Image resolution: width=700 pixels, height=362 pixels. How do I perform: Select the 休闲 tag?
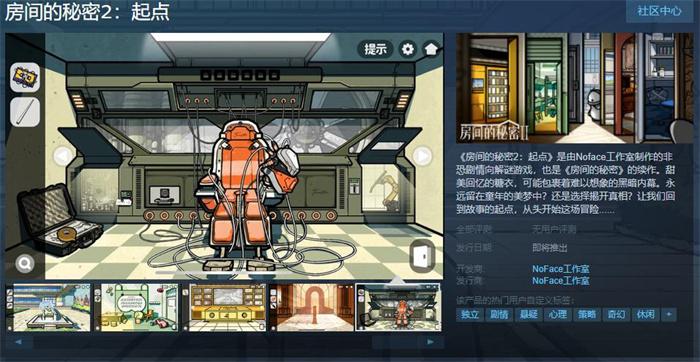646,314
